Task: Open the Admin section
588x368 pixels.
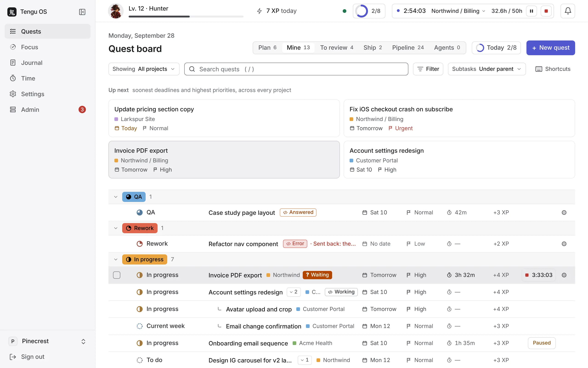Action: click(x=48, y=109)
